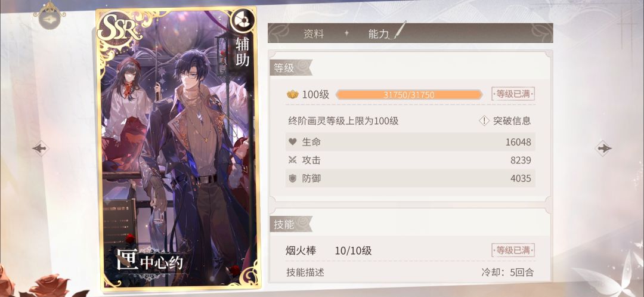Open the 突破信息 breakthrough info link
This screenshot has width=644, height=297.
512,121
